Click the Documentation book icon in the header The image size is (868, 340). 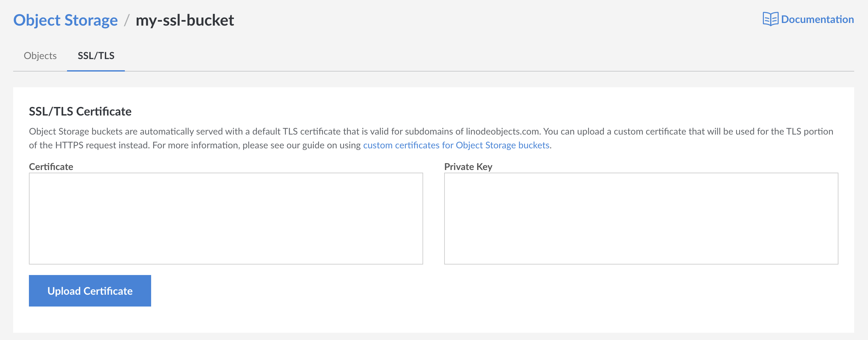(772, 19)
